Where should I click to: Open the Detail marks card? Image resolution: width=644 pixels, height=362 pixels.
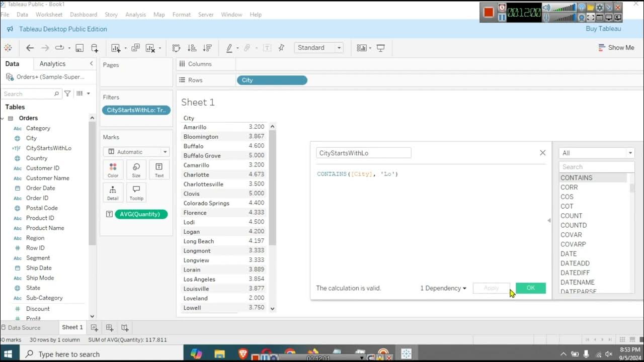click(113, 192)
